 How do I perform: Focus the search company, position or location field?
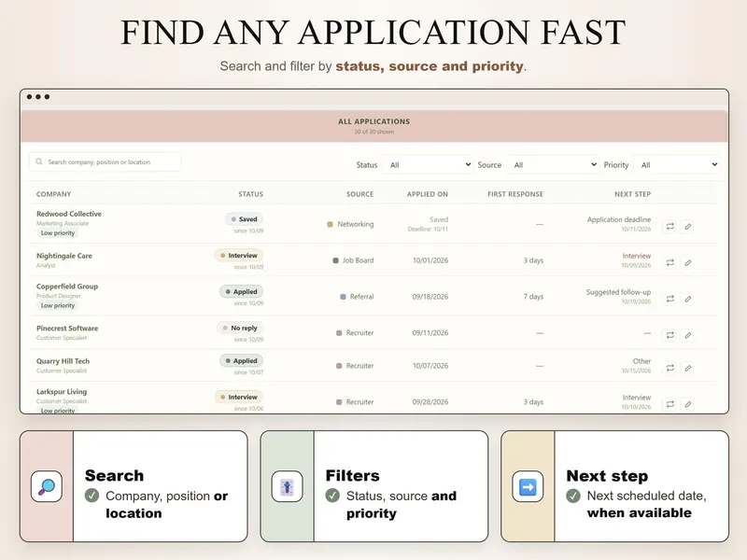[x=106, y=161]
